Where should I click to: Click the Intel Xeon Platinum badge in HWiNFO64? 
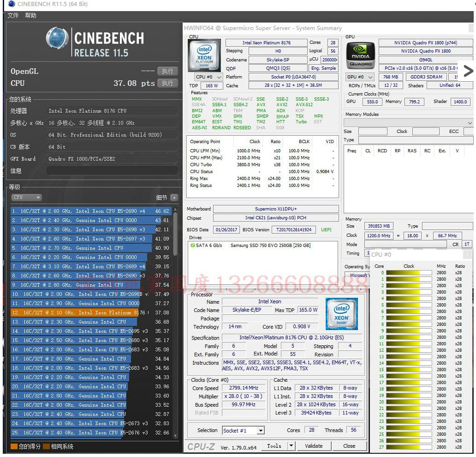click(x=204, y=55)
